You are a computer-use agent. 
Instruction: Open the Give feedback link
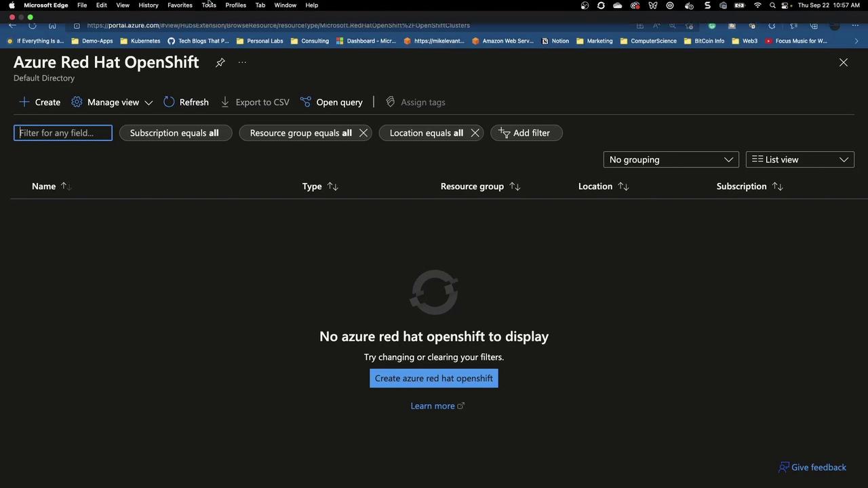[x=812, y=467]
